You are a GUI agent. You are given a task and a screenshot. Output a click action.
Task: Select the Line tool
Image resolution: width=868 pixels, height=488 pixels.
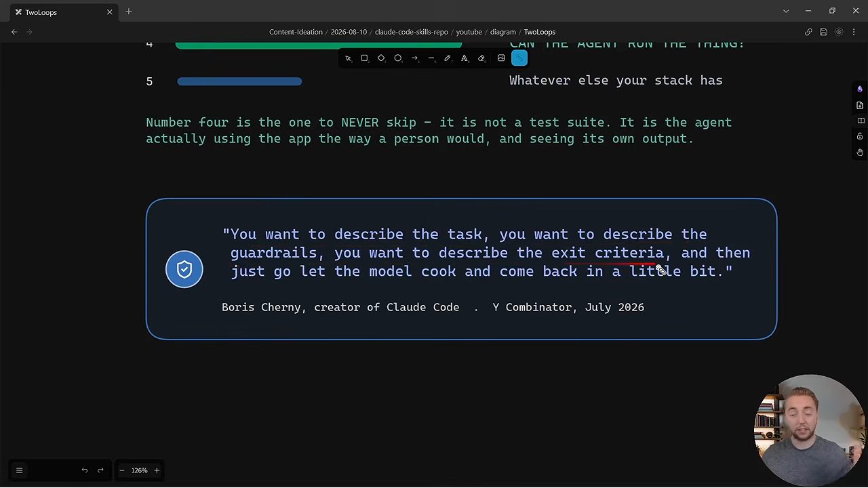tap(431, 58)
